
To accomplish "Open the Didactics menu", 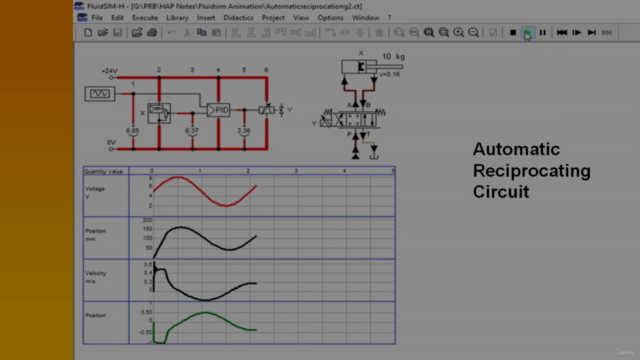I will tap(238, 18).
